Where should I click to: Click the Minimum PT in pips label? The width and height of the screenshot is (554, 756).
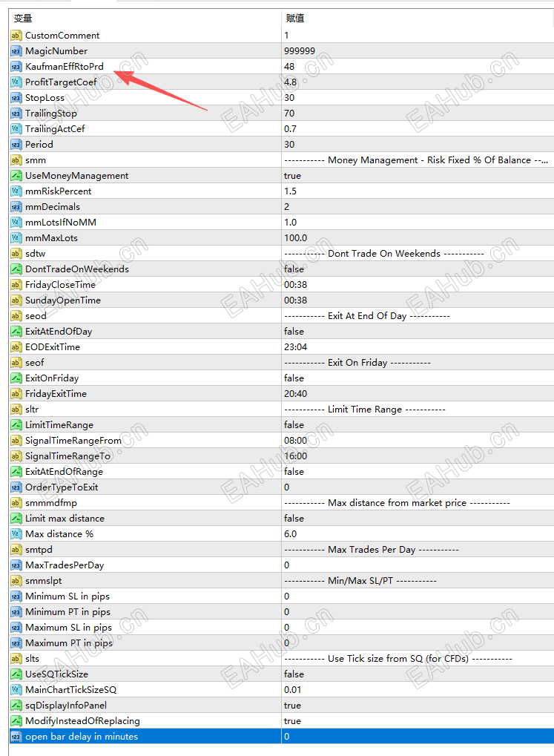click(68, 612)
